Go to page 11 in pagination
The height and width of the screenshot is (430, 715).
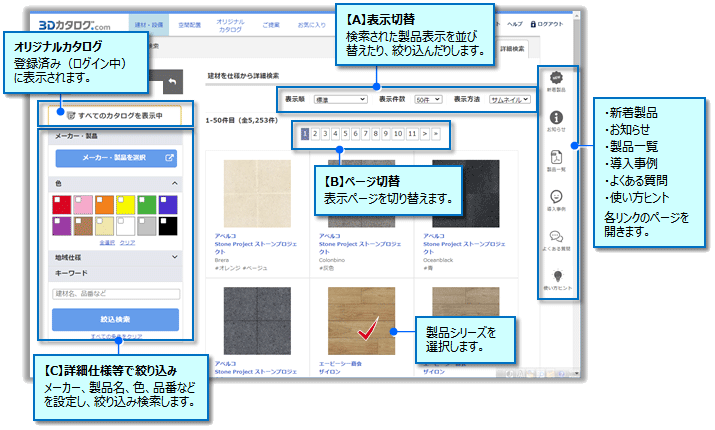tap(412, 134)
